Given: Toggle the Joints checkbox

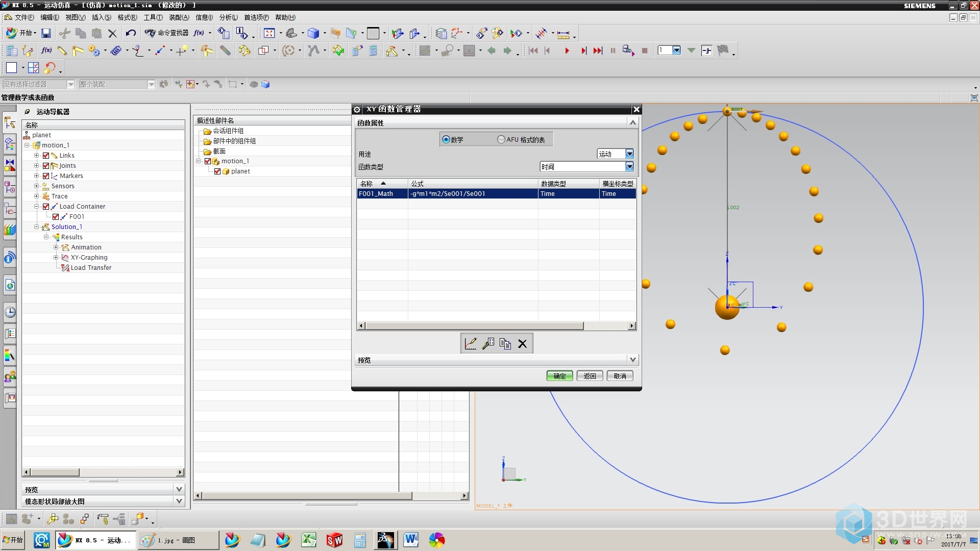Looking at the screenshot, I should pyautogui.click(x=46, y=166).
